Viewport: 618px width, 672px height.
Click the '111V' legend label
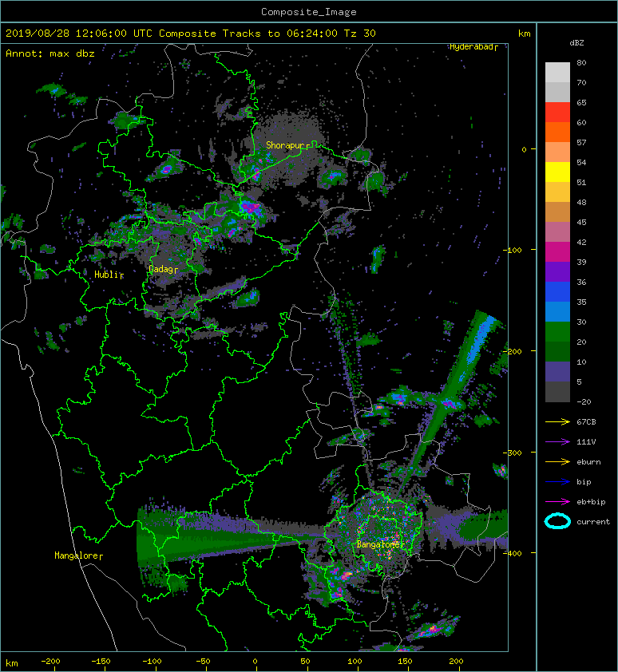coord(586,442)
